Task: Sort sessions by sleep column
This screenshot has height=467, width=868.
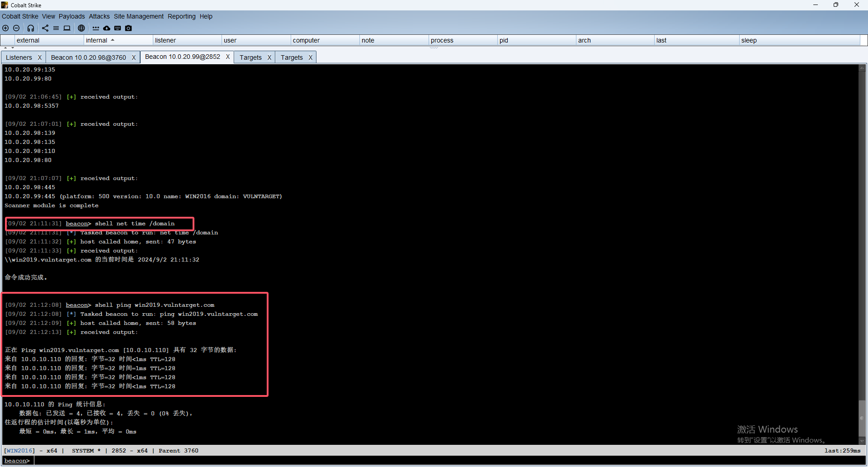Action: (800, 40)
